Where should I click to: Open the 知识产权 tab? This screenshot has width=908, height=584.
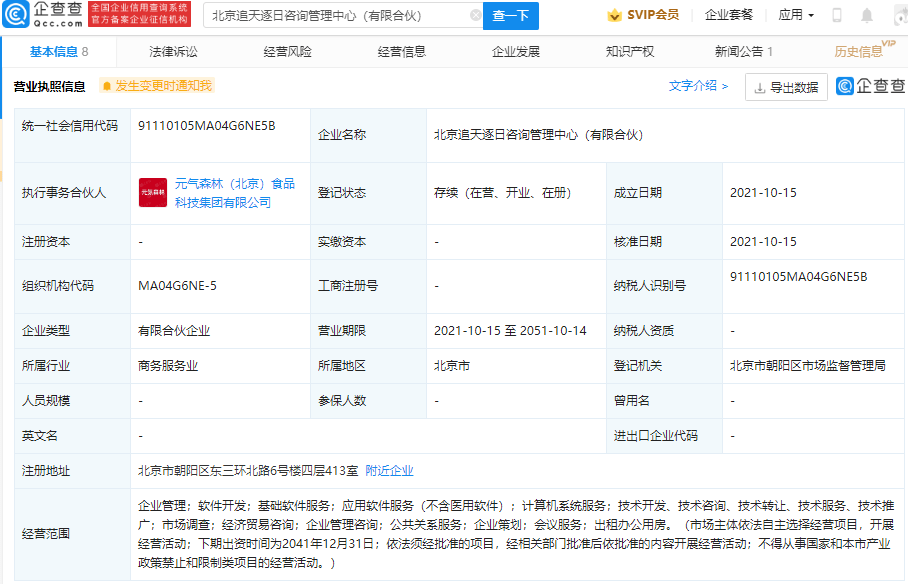point(630,52)
